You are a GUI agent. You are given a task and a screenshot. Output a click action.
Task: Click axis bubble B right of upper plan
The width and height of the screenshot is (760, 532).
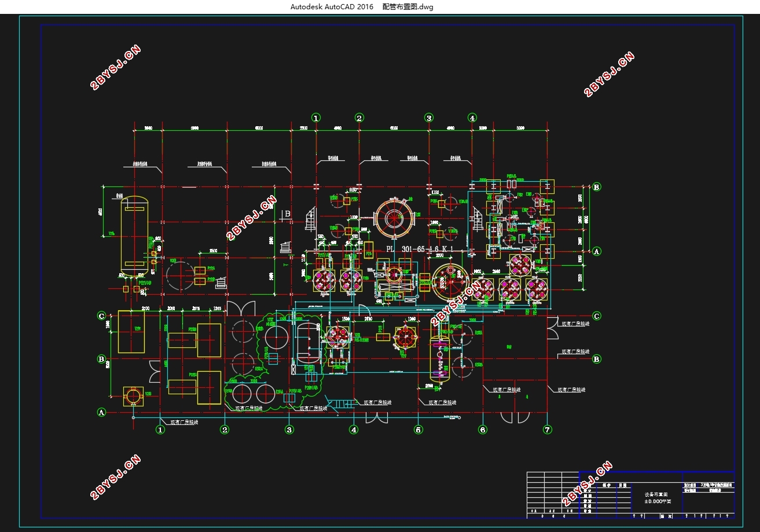click(x=597, y=187)
